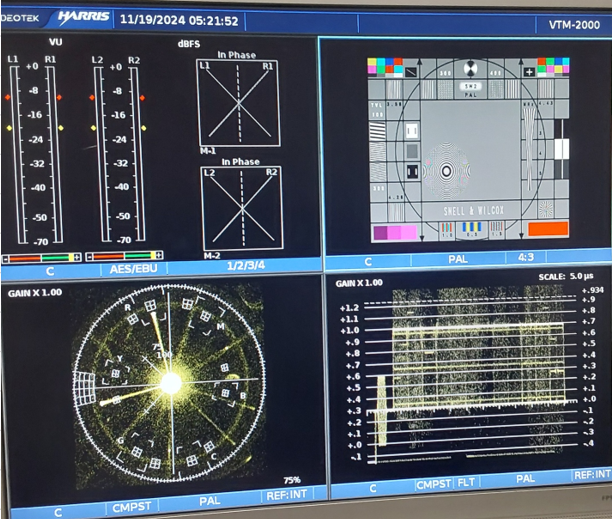Image resolution: width=612 pixels, height=519 pixels.
Task: Click the VTM-2000 model label
Action: (574, 25)
